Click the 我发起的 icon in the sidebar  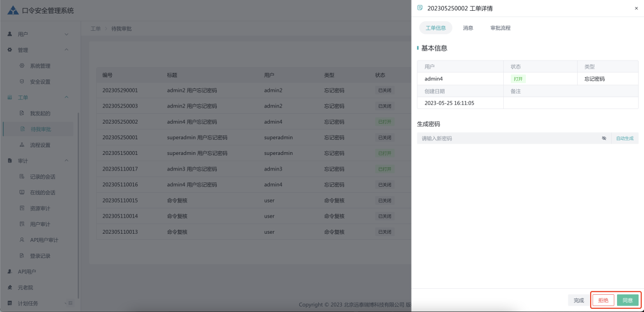pyautogui.click(x=22, y=113)
